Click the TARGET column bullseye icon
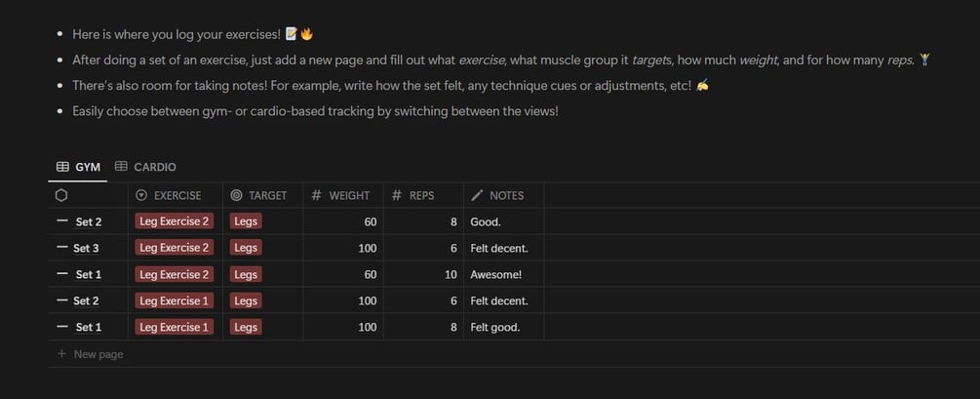Viewport: 980px width, 399px height. click(x=236, y=195)
